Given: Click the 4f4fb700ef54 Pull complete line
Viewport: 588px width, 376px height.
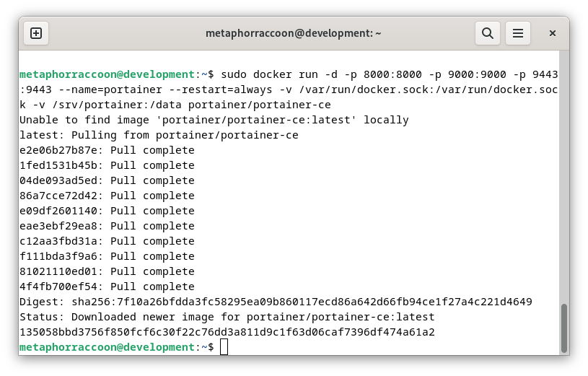Looking at the screenshot, I should pyautogui.click(x=107, y=287).
